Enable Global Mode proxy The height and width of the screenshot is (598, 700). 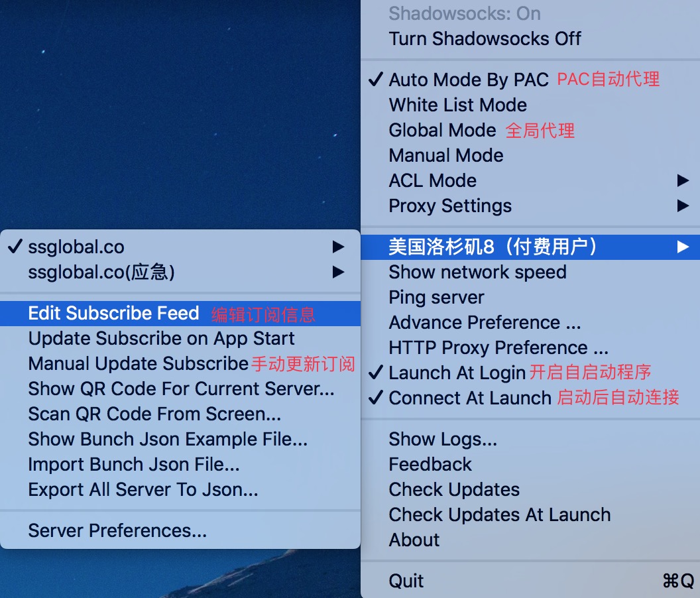pos(530,131)
